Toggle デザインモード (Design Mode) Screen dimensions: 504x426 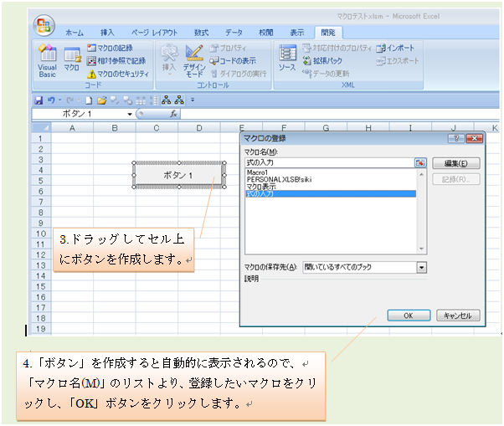coord(194,60)
